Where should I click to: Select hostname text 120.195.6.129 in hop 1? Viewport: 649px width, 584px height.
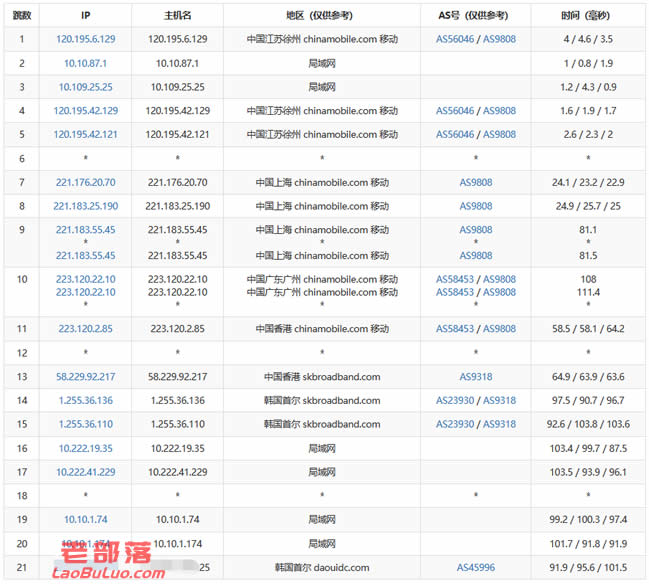[178, 39]
